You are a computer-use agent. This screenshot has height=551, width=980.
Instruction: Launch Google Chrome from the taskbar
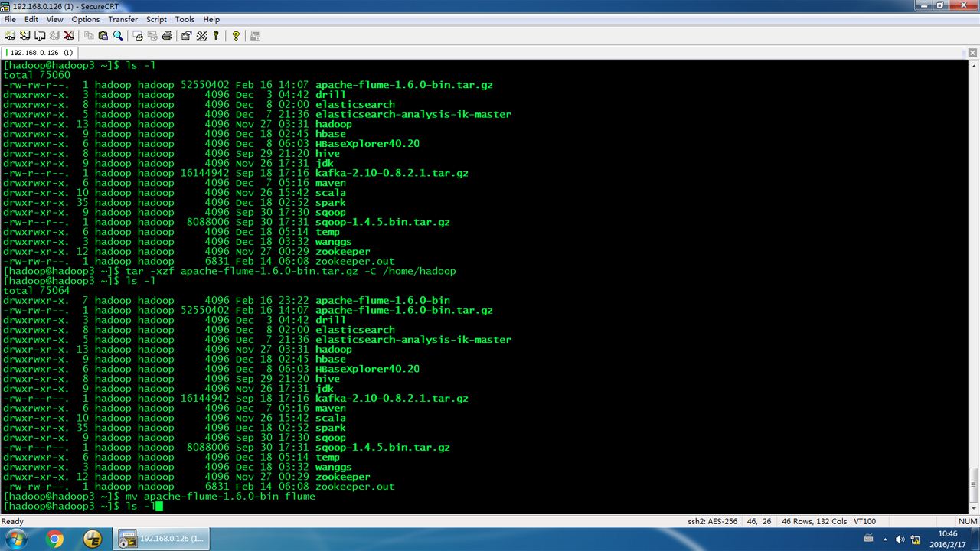tap(55, 539)
